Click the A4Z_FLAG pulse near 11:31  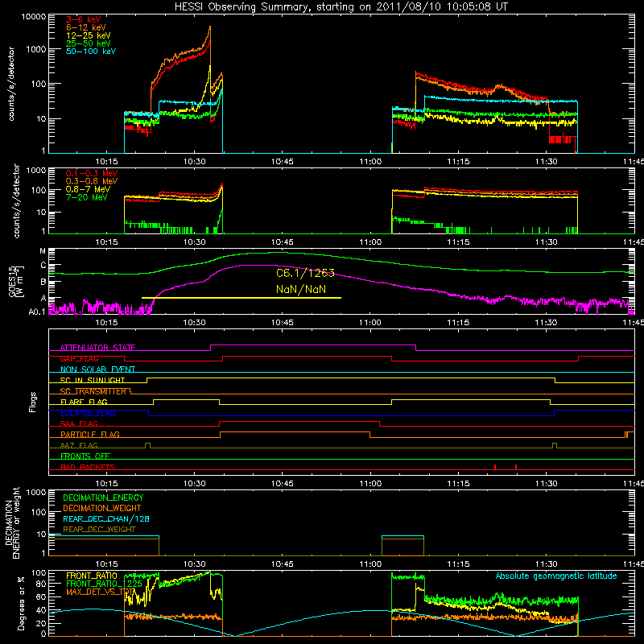coord(555,445)
